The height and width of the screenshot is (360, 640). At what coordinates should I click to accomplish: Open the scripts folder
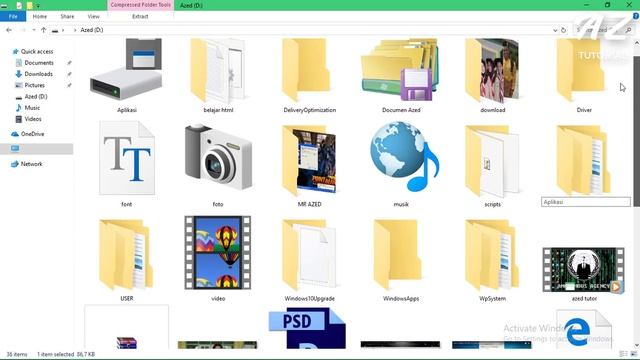pyautogui.click(x=492, y=161)
